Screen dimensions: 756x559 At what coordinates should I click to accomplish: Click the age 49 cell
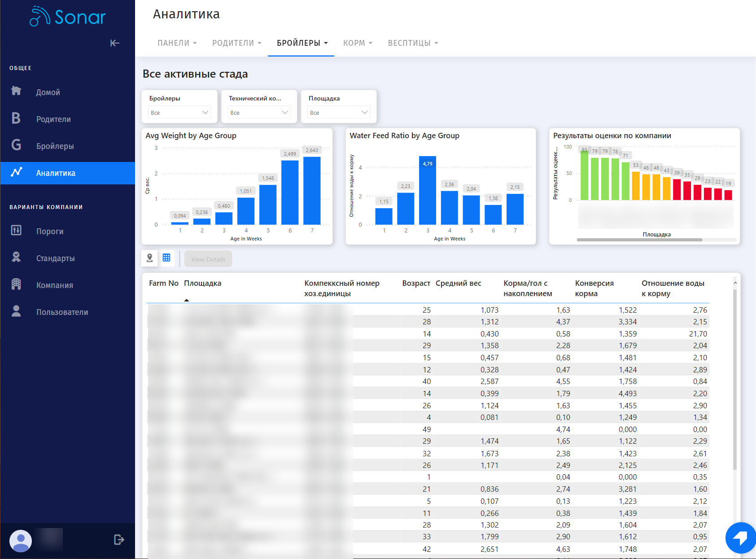pos(426,429)
